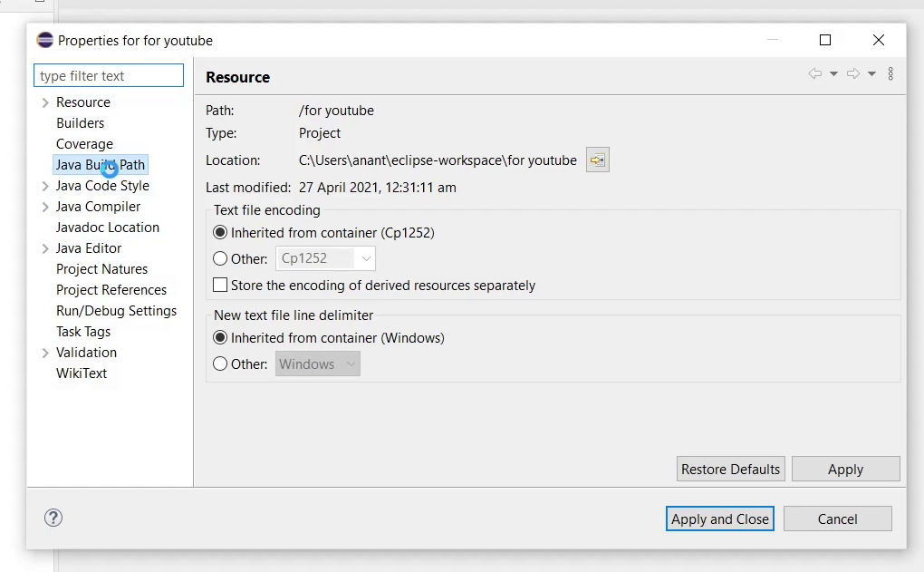Select Inherited from container (Cp1252) radio

pos(220,232)
